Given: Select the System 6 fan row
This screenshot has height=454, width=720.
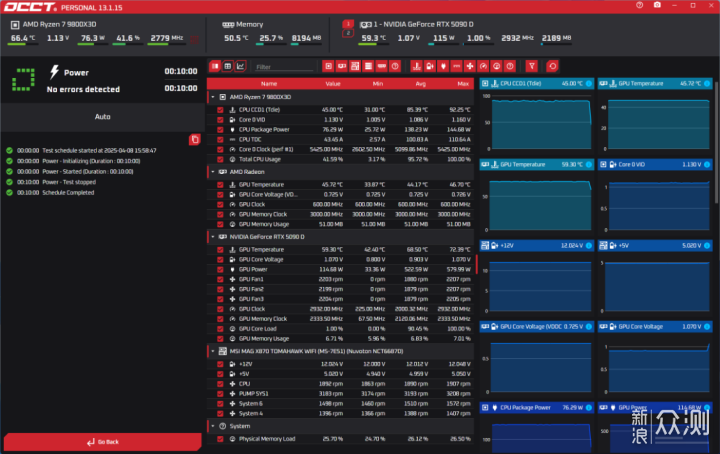Looking at the screenshot, I should (x=341, y=404).
